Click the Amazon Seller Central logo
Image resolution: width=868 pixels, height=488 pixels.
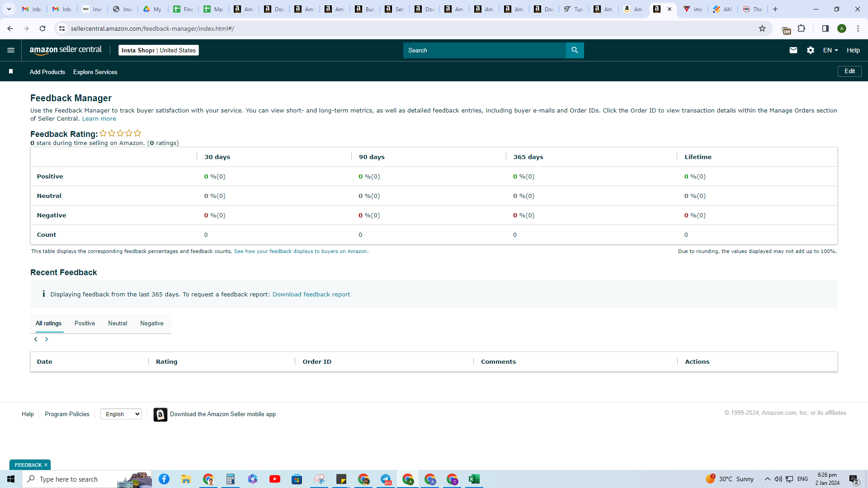(x=66, y=50)
